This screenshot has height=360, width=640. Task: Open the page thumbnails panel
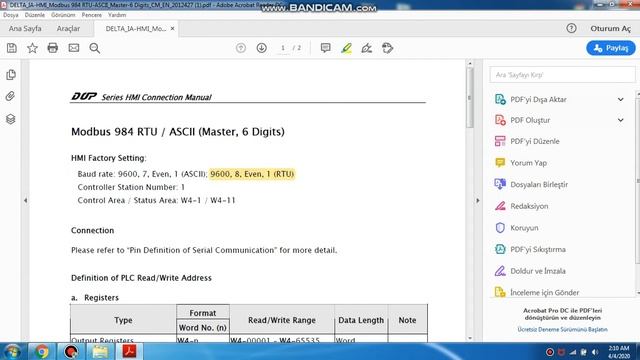point(11,75)
